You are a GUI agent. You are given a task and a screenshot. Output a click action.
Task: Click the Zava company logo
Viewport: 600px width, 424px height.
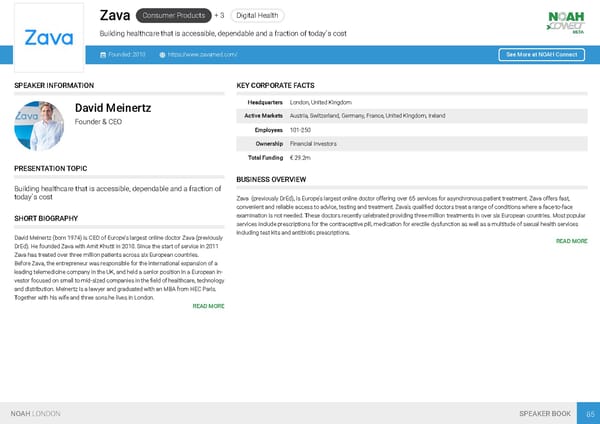(47, 37)
